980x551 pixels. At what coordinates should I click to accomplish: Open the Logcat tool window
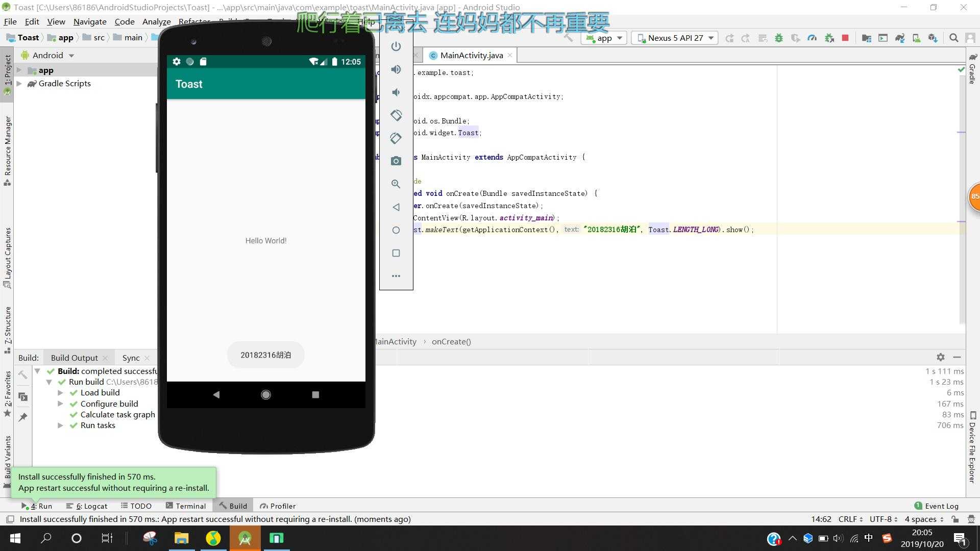point(87,506)
